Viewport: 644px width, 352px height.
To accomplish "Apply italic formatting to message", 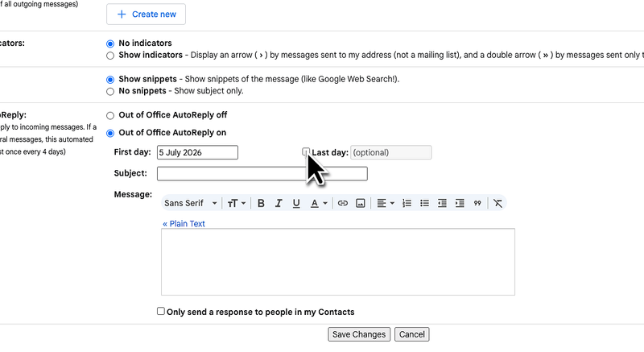I will [x=279, y=203].
